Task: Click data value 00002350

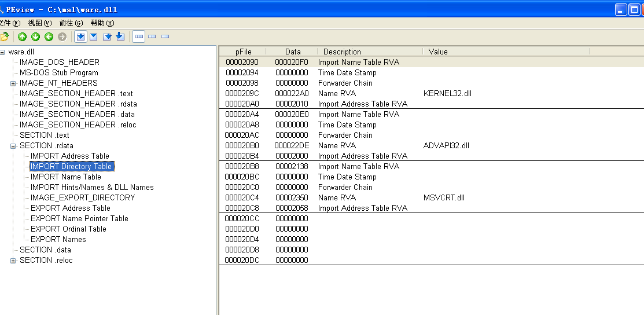Action: 292,198
